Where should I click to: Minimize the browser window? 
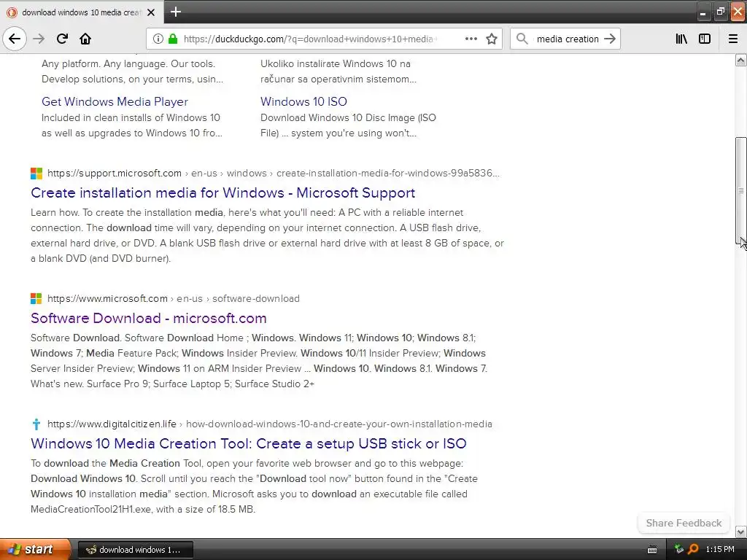coord(703,13)
